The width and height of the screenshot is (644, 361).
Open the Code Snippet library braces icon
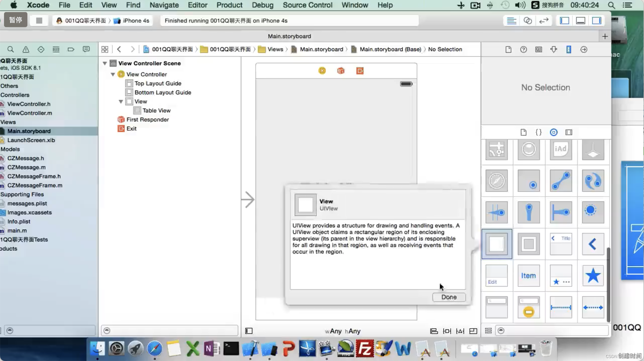[x=538, y=132]
